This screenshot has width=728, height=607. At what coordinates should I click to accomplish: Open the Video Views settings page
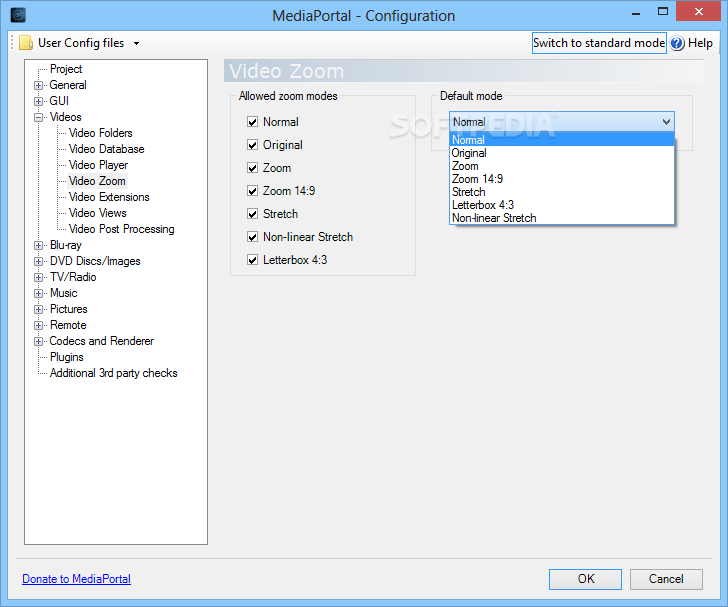point(98,213)
